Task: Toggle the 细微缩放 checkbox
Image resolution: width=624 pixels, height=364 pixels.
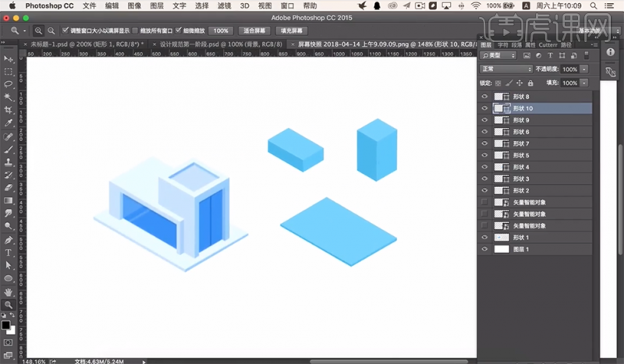Action: [x=179, y=30]
